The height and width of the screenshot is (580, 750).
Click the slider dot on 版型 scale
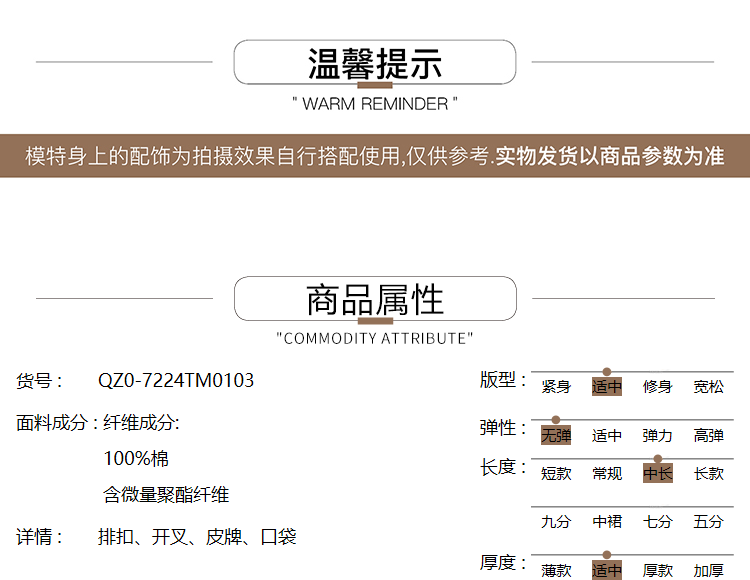(x=607, y=372)
